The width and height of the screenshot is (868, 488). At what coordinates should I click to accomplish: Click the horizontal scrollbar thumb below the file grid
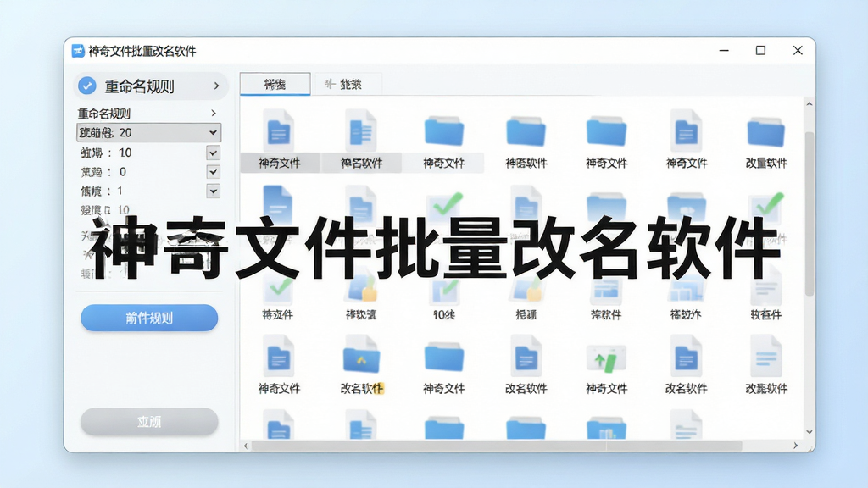point(497,446)
